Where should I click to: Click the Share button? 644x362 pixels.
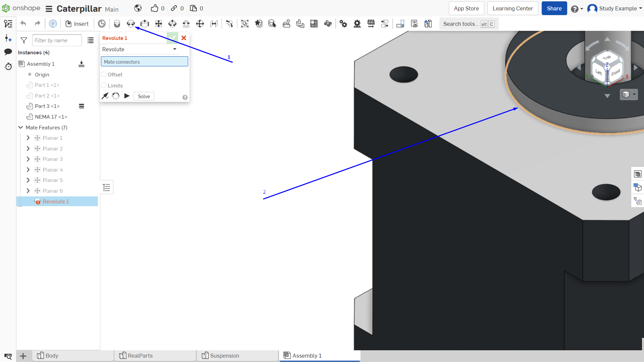pos(554,8)
